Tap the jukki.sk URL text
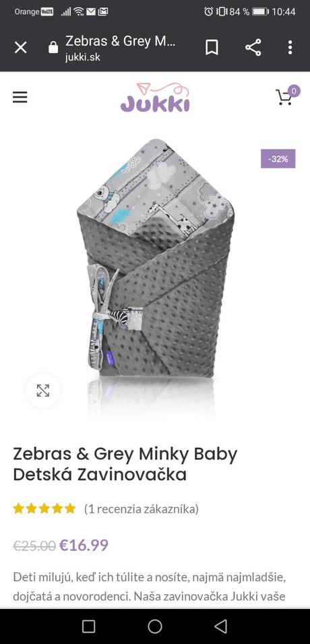310x644 pixels. [82, 57]
